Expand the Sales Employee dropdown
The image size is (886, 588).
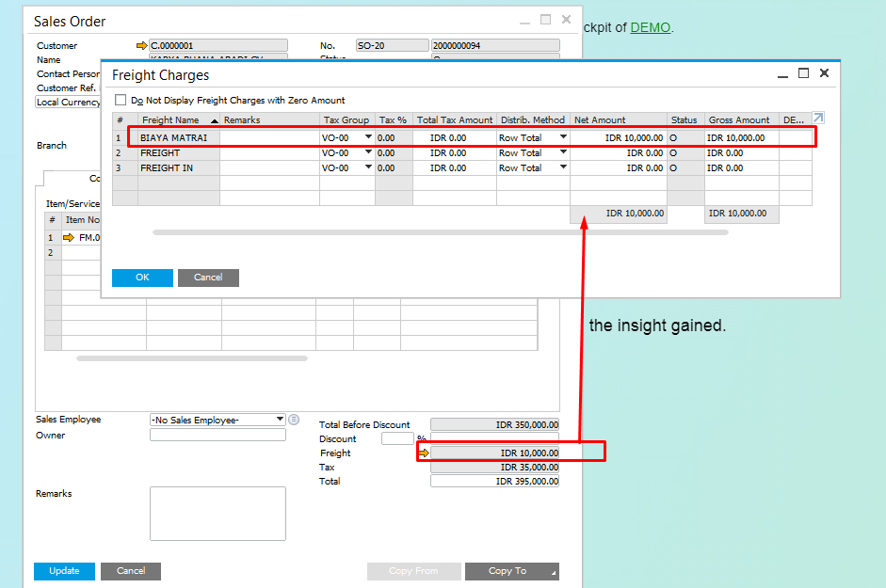tap(280, 420)
